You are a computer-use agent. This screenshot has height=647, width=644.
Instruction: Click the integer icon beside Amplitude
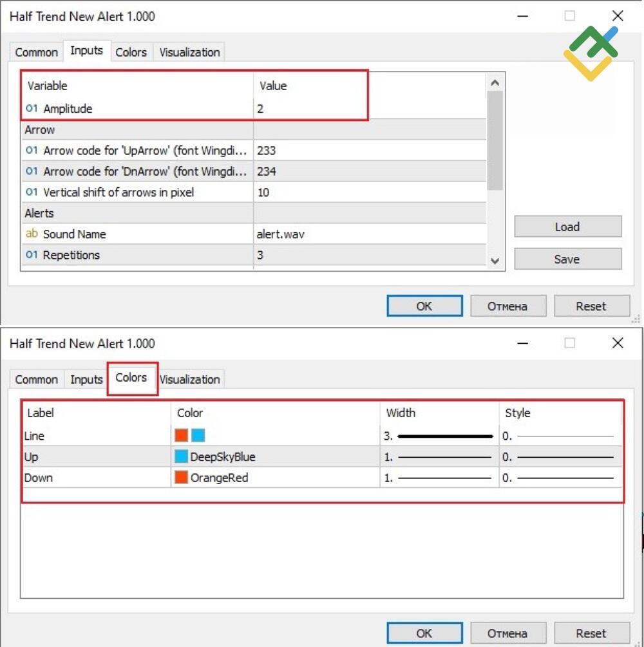click(32, 109)
